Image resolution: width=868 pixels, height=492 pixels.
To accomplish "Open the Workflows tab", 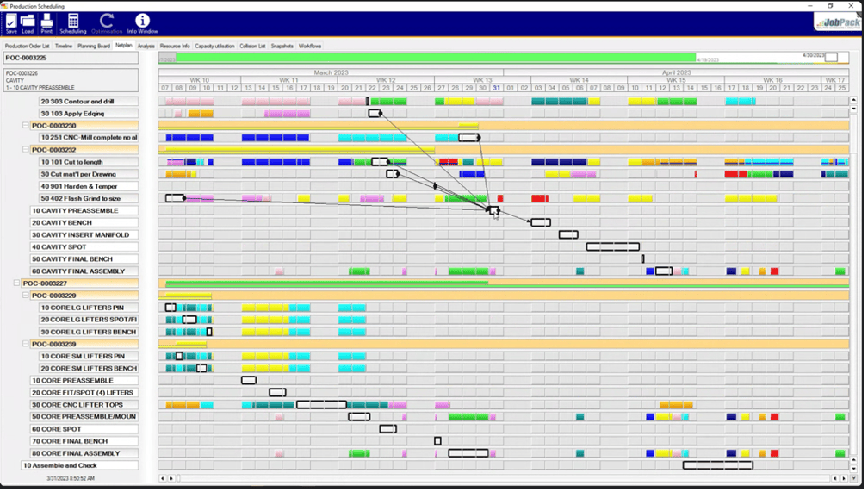I will coord(310,46).
